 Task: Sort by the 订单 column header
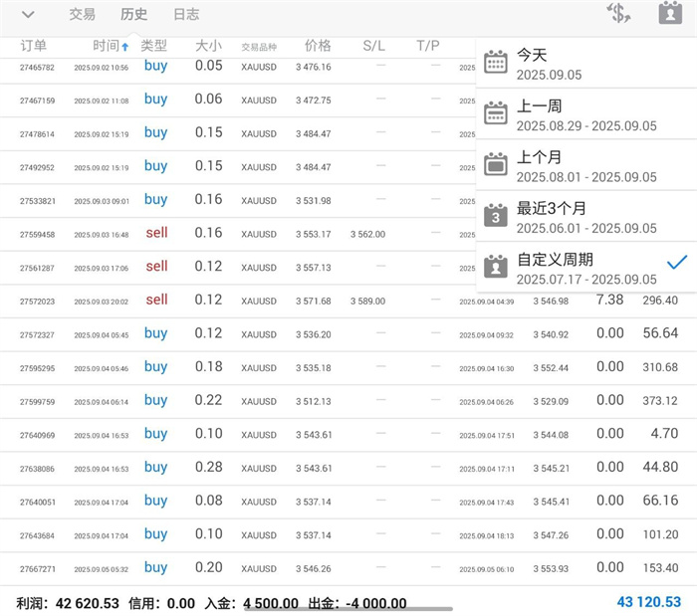(33, 46)
